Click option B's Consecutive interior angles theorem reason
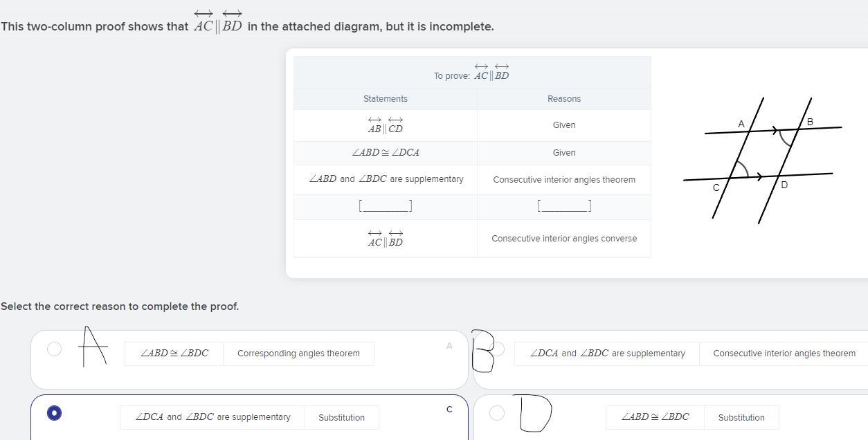The height and width of the screenshot is (440, 868). tap(784, 354)
